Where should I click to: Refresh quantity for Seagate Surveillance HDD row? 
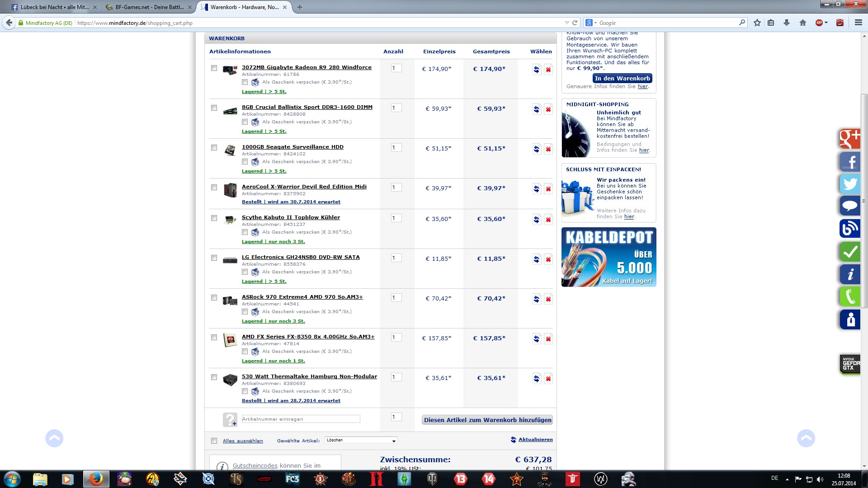tap(536, 149)
